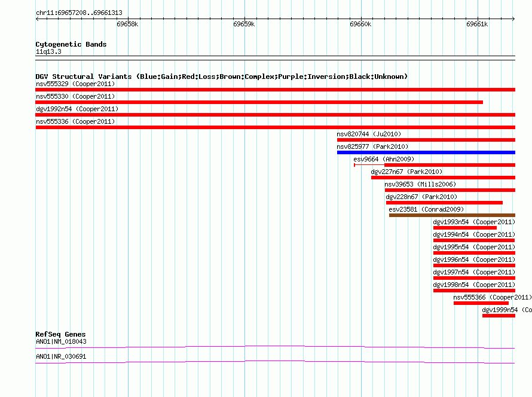The width and height of the screenshot is (532, 397).
Task: Open dgv1993n54 (Cooper2011) variant label
Action: 474,222
